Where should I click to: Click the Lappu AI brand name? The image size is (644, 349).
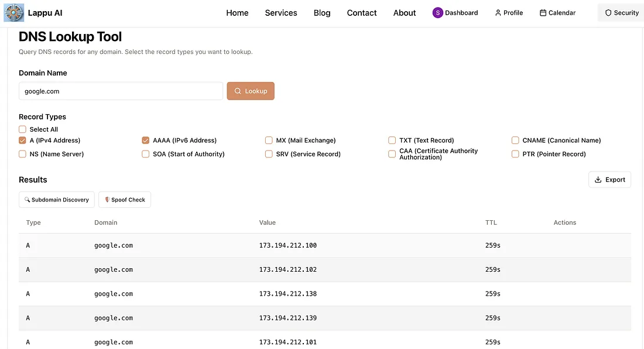click(x=45, y=13)
